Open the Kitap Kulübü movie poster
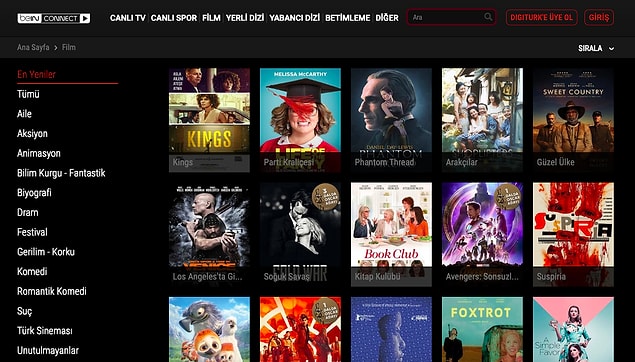Image resolution: width=635 pixels, height=362 pixels. [391, 234]
